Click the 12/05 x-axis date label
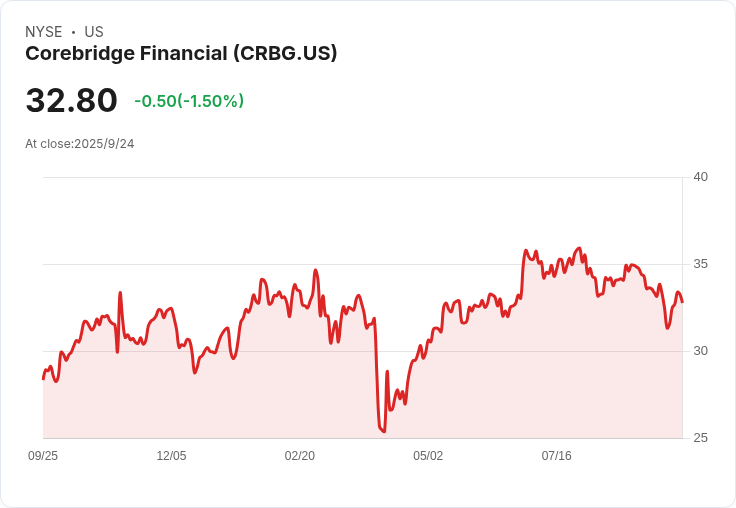Image resolution: width=736 pixels, height=508 pixels. coord(171,456)
